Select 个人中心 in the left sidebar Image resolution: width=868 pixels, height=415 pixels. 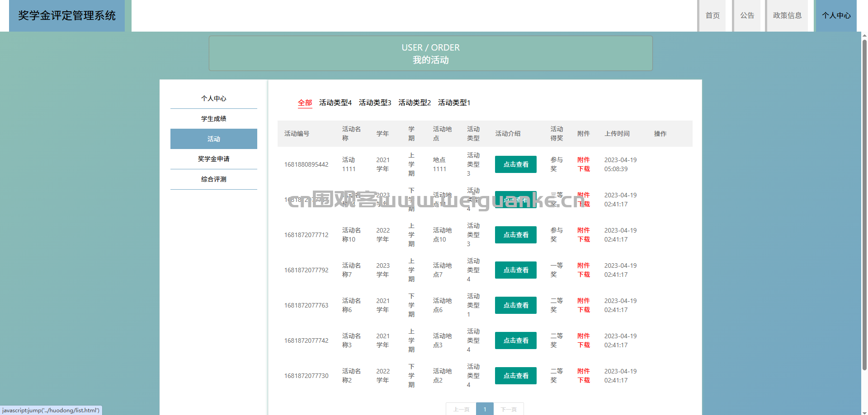214,98
